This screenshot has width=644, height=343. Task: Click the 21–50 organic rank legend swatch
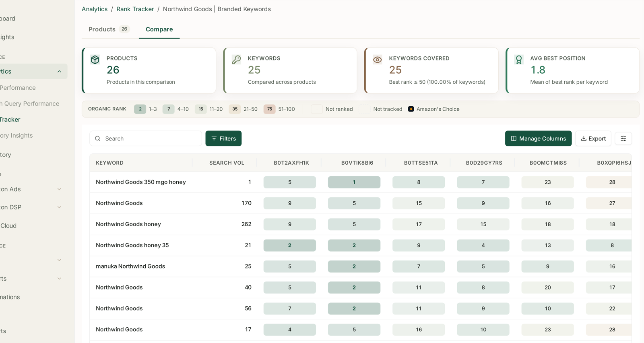point(235,109)
